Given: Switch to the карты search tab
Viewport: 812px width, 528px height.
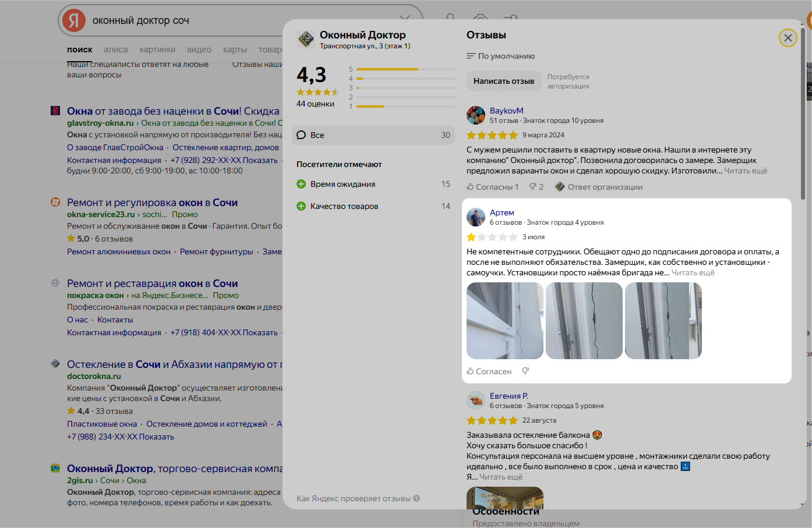Looking at the screenshot, I should [235, 49].
